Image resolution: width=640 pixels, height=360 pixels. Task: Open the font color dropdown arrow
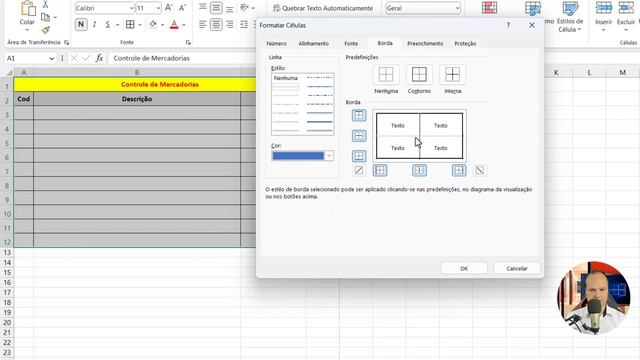click(184, 25)
